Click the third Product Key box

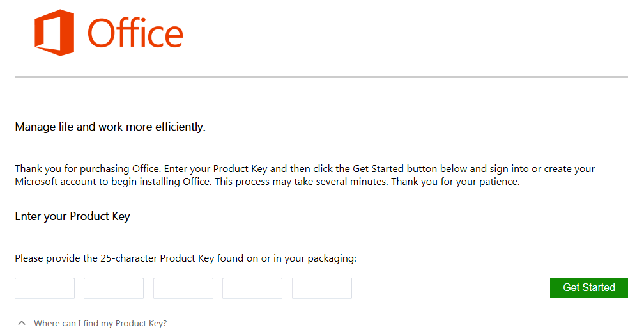click(x=183, y=288)
